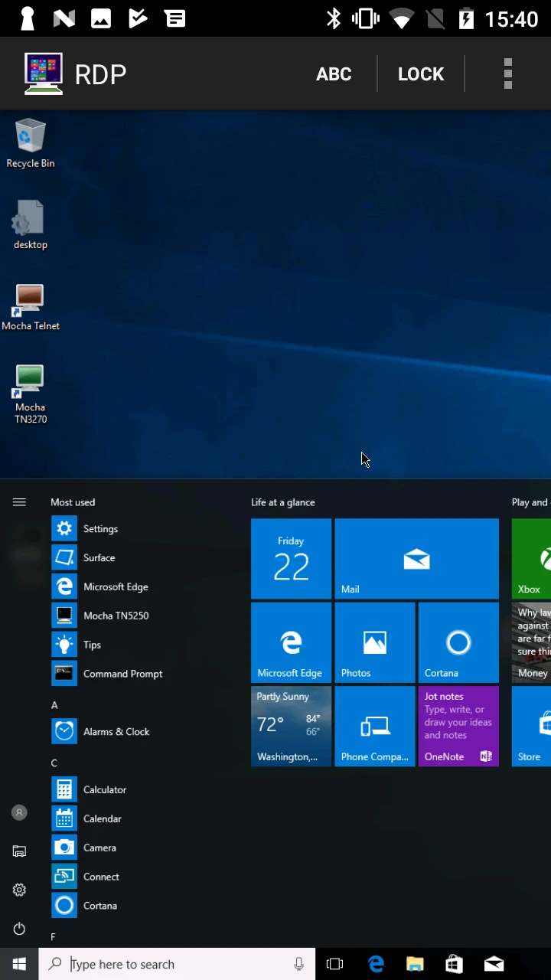Open the Microsoft Store taskbar icon
This screenshot has width=551, height=980.
[455, 964]
